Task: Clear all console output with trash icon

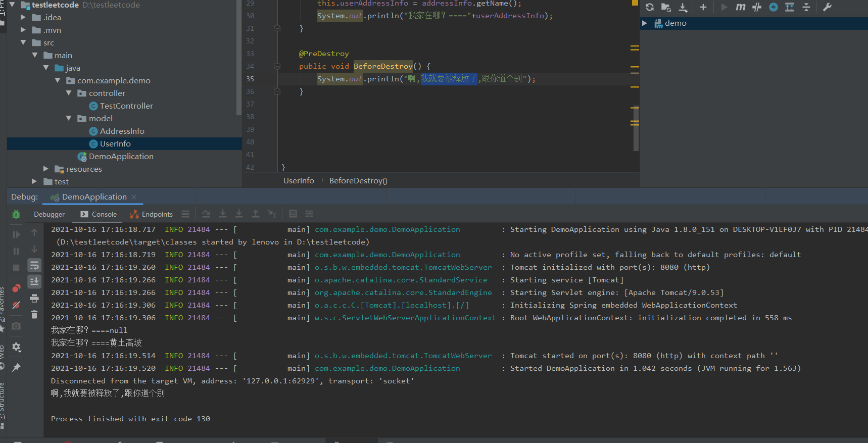Action: click(34, 315)
